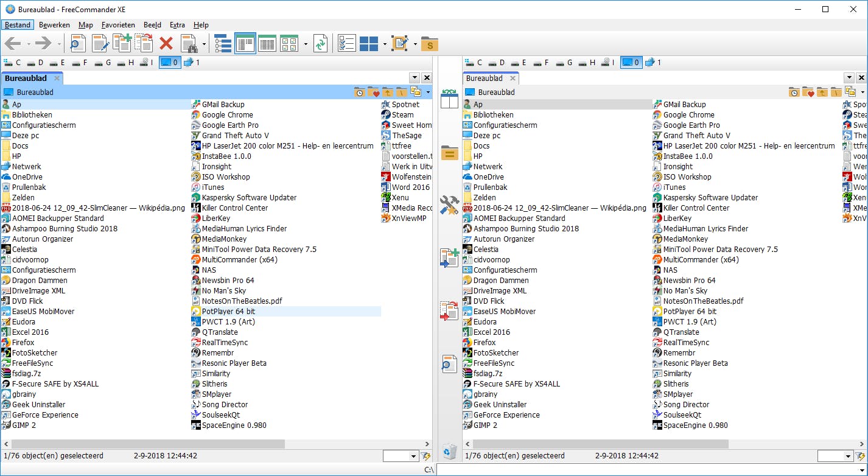The image size is (868, 476).
Task: Open the left panel filter combo box
Action: pyautogui.click(x=400, y=456)
